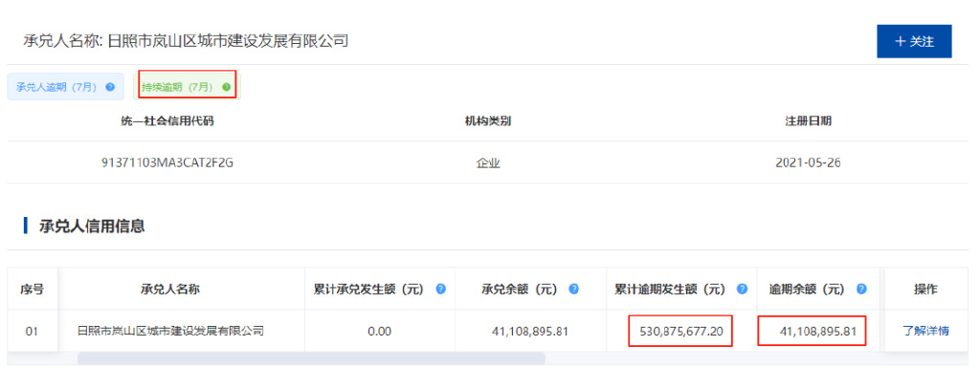Click the 承兑人名称 column header
Image resolution: width=980 pixels, height=368 pixels.
[x=170, y=290]
